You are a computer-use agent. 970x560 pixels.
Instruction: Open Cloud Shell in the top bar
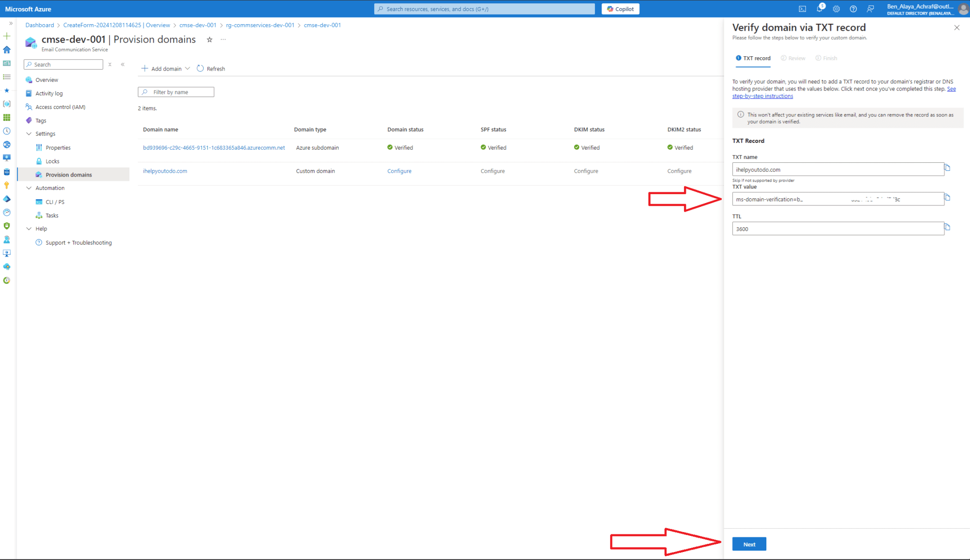[802, 9]
